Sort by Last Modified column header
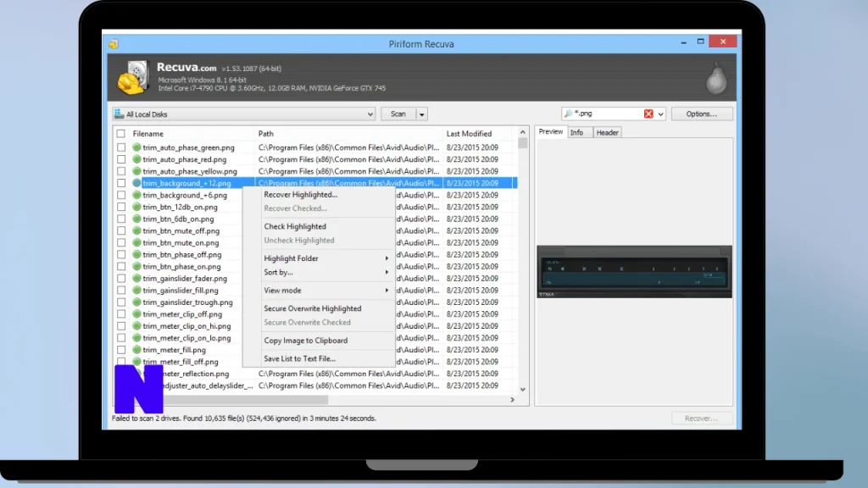This screenshot has height=488, width=868. tap(469, 134)
